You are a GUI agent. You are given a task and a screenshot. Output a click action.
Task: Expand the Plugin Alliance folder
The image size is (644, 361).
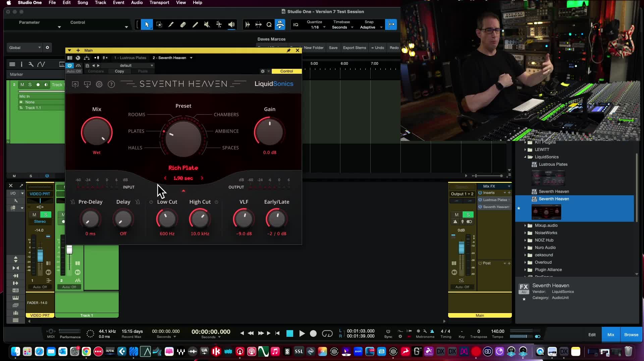[x=525, y=270]
